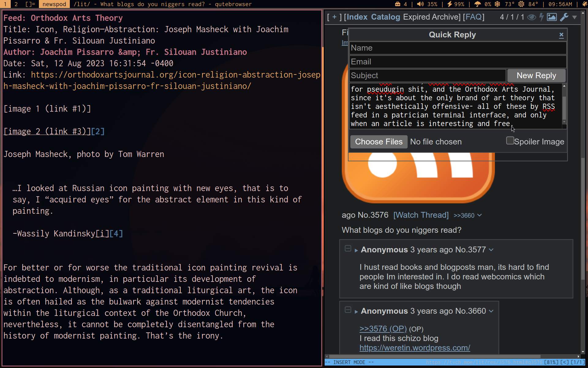This screenshot has width=588, height=368.
Task: Open the Catalog board link
Action: (x=385, y=17)
